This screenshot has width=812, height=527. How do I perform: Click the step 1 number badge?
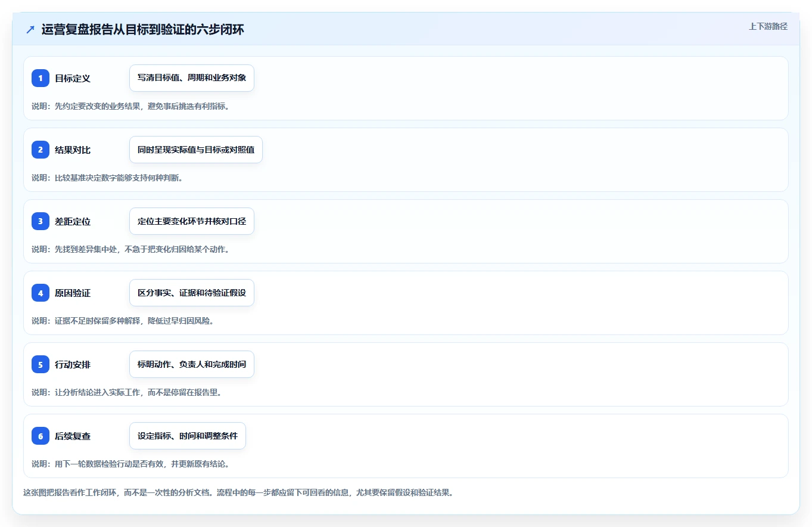[41, 78]
